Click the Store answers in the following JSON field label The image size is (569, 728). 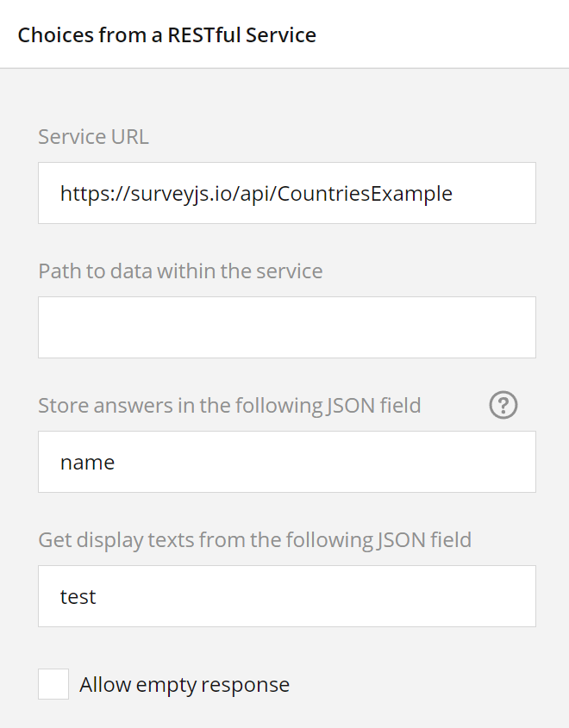pos(229,405)
